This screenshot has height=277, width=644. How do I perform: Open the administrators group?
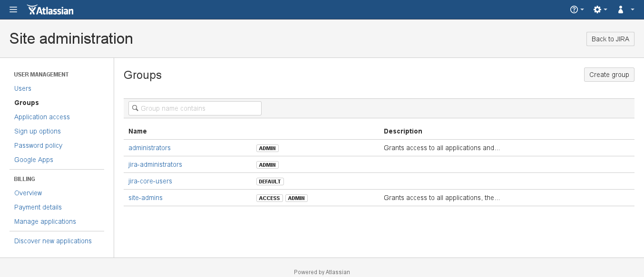pos(149,148)
